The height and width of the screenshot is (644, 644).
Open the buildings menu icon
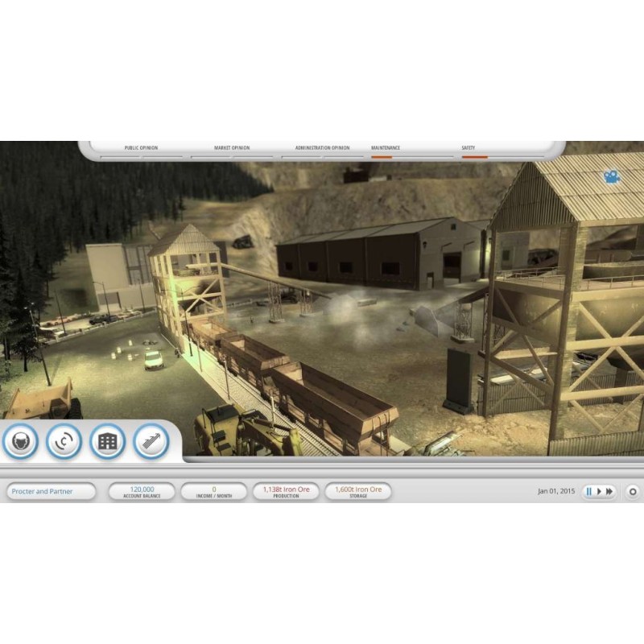point(107,441)
